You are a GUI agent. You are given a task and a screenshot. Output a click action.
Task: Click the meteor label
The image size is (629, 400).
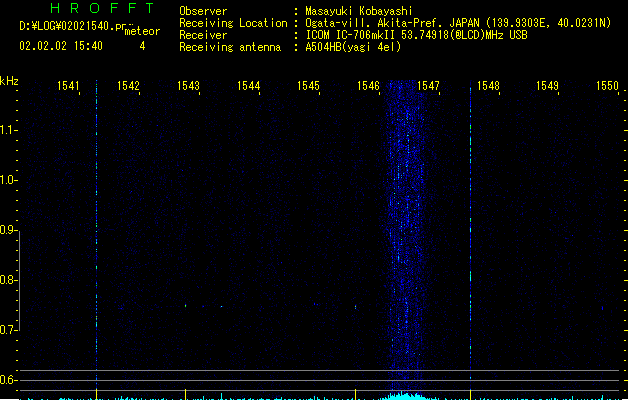(x=142, y=31)
